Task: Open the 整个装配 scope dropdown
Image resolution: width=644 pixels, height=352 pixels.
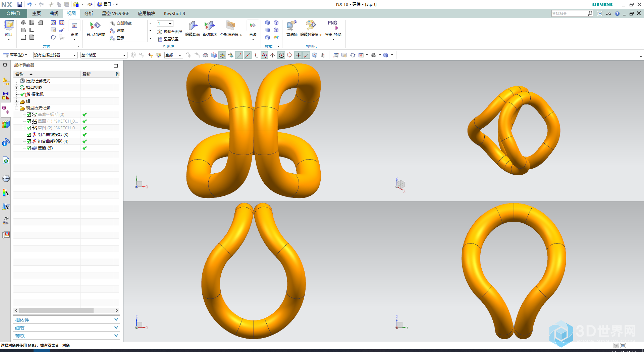Action: coord(104,55)
